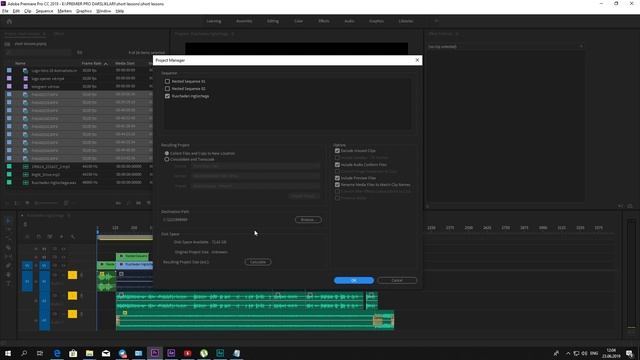Select the Selection tool in timeline toolbar
Screen dimensions: 640x360
[x=9, y=220]
